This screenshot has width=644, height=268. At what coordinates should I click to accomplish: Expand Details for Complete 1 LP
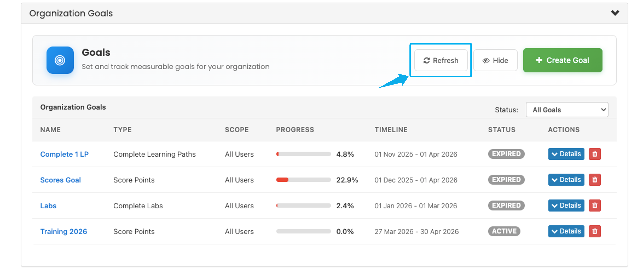click(566, 154)
